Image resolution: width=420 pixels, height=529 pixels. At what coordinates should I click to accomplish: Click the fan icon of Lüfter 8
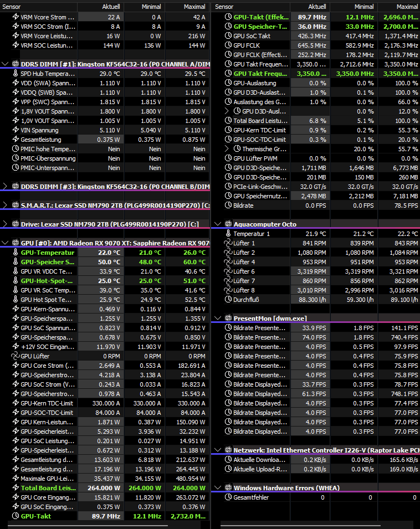point(228,290)
